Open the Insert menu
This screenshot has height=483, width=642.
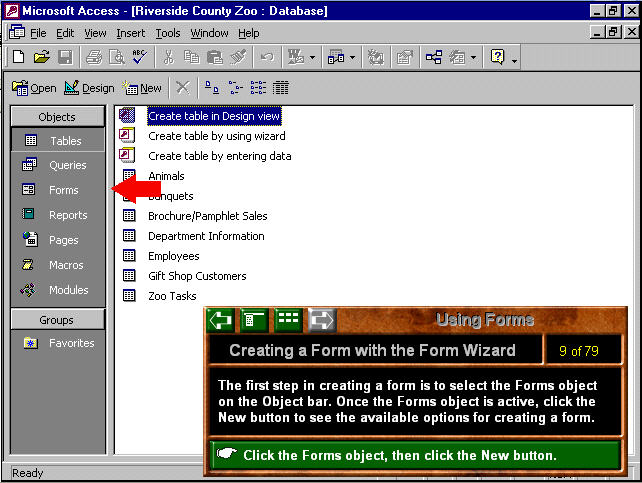(x=131, y=33)
